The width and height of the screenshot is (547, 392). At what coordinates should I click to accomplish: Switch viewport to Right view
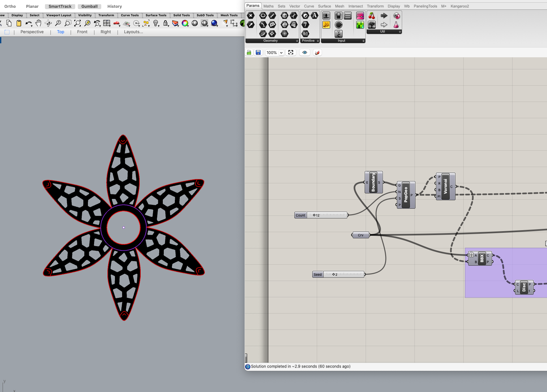(x=106, y=32)
